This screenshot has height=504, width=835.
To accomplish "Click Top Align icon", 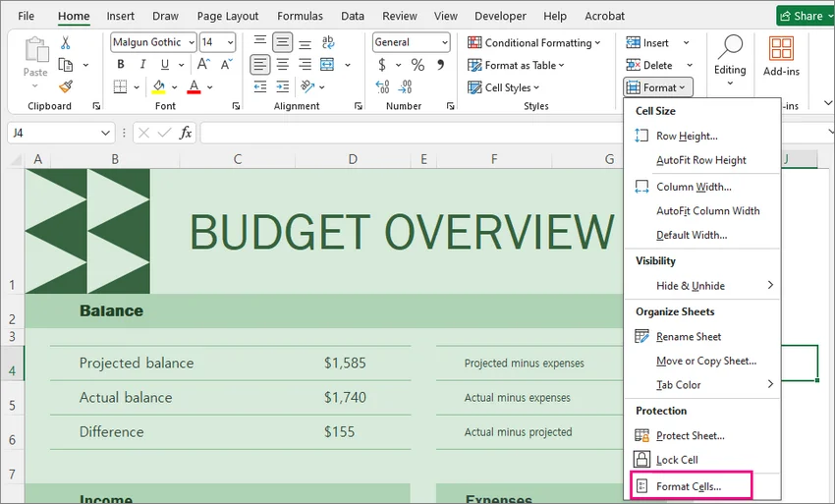I will (x=260, y=41).
